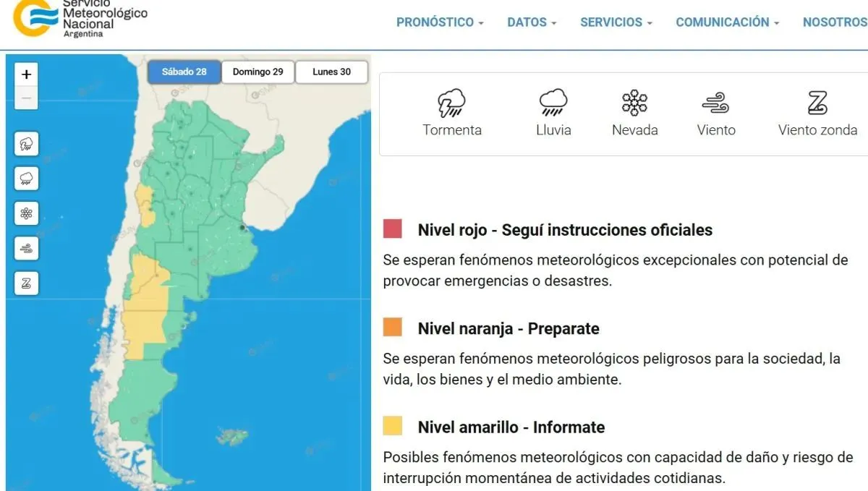This screenshot has height=491, width=868.
Task: Toggle storm alert layer in map sidebar
Action: (x=27, y=144)
